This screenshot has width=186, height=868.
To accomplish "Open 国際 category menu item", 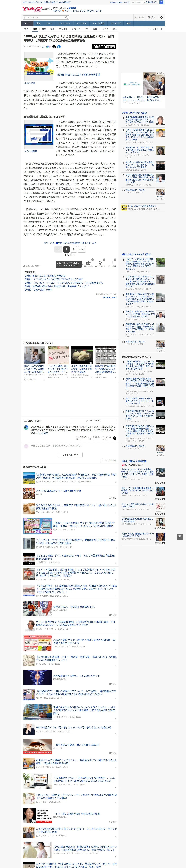I will pyautogui.click(x=44, y=29).
